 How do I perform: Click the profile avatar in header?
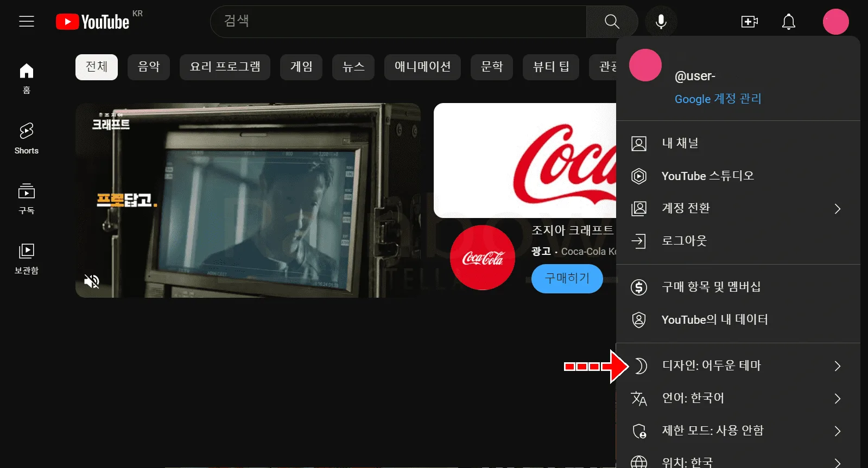836,22
